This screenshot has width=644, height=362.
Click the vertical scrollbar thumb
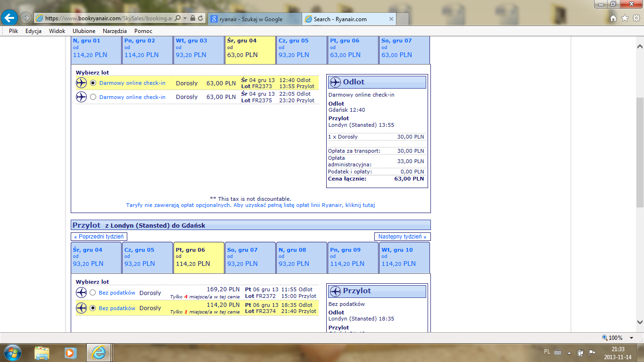point(640,153)
